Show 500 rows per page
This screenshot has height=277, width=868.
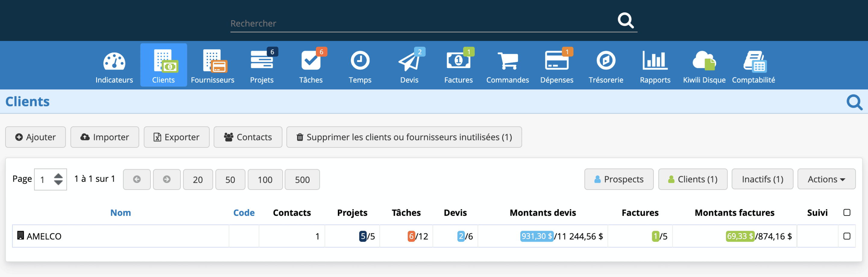click(302, 179)
